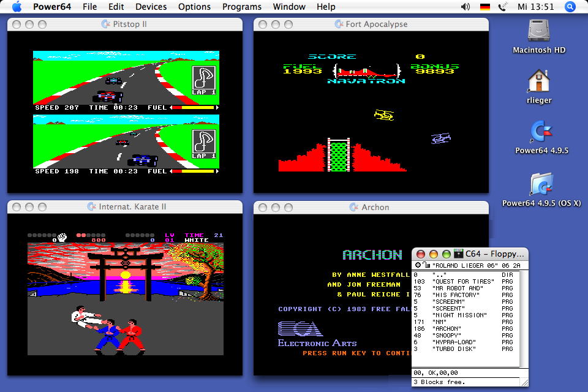Select the parent directory ".." DIR entry
Viewport: 588px width, 392px height.
coord(465,274)
